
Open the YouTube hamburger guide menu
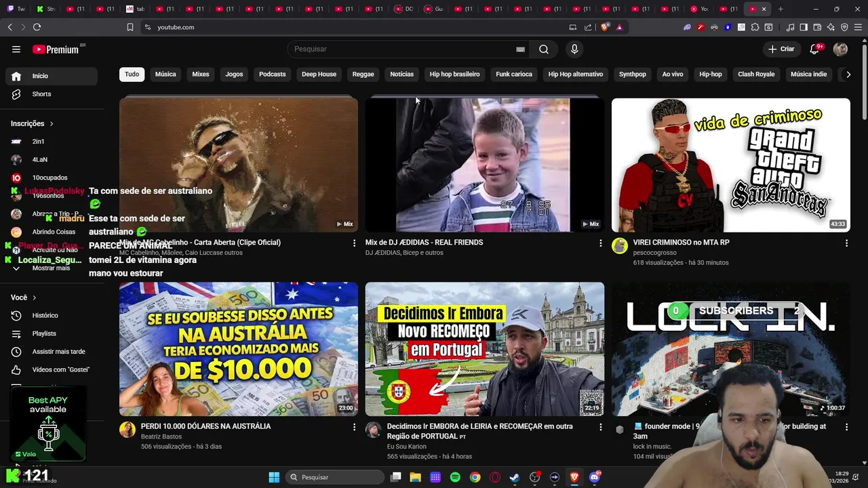coord(16,49)
